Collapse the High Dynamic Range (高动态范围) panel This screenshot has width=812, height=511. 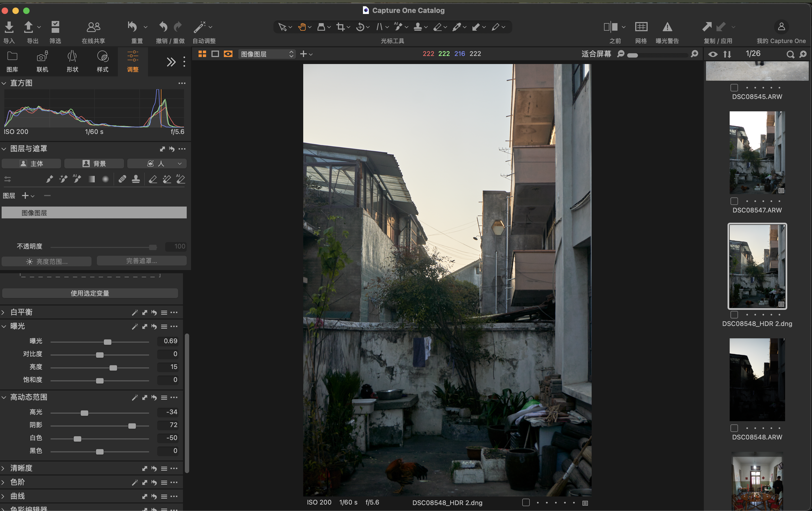tap(4, 398)
